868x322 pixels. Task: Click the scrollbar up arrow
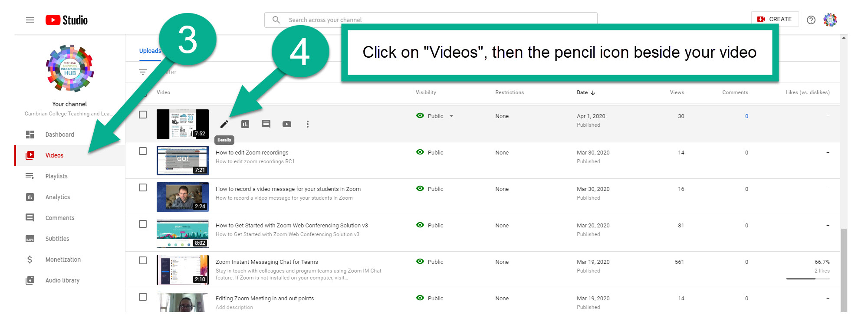click(x=844, y=38)
